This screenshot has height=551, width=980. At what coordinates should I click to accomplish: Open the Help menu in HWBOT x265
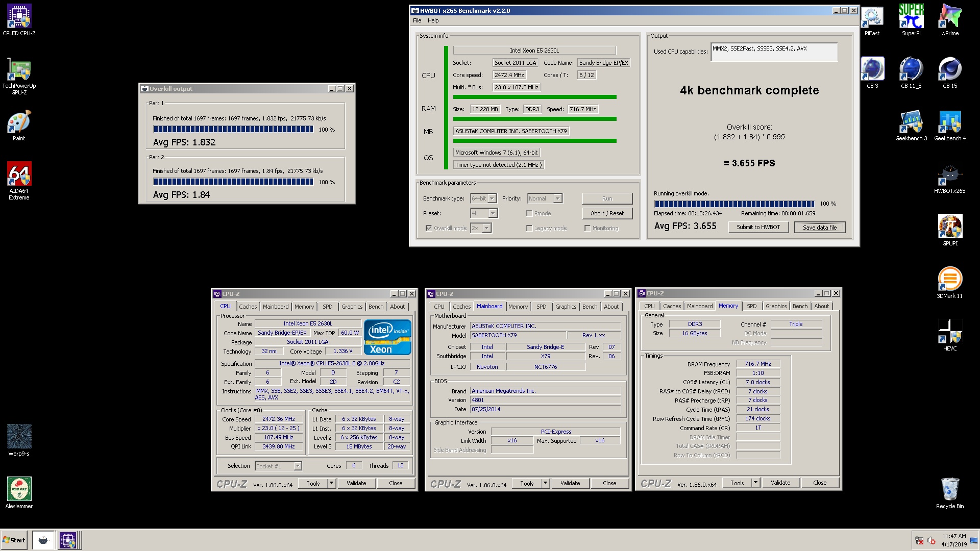[x=433, y=20]
